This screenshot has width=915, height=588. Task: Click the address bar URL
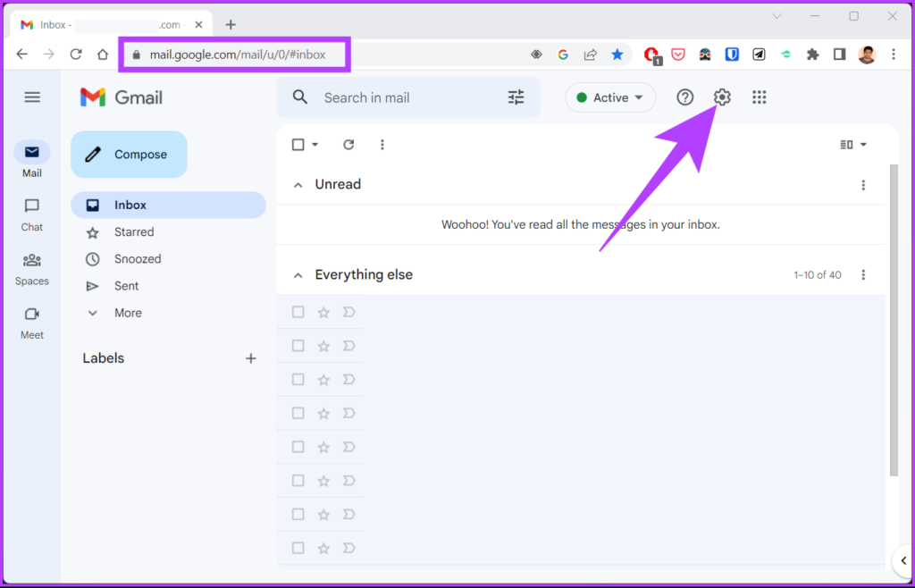(x=238, y=55)
